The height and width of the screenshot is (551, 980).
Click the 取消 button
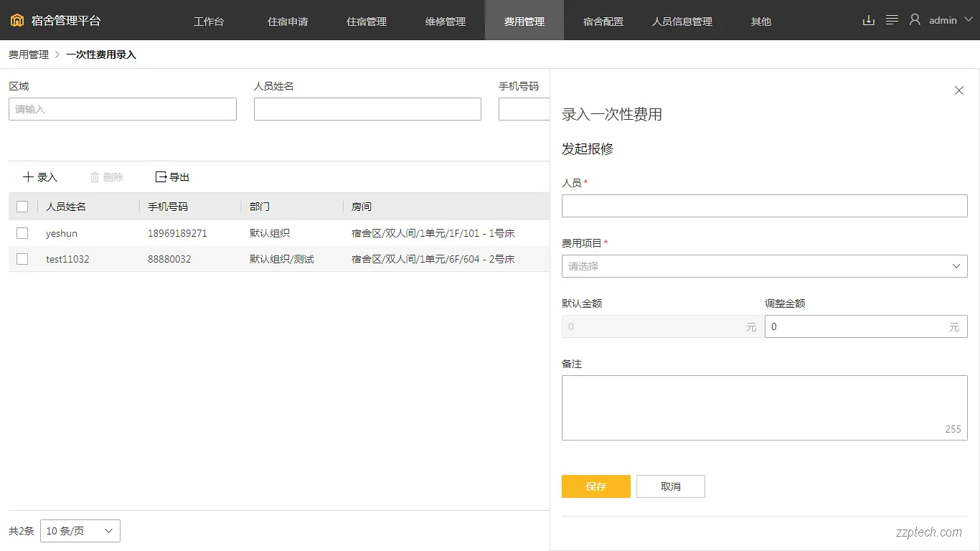coord(670,486)
